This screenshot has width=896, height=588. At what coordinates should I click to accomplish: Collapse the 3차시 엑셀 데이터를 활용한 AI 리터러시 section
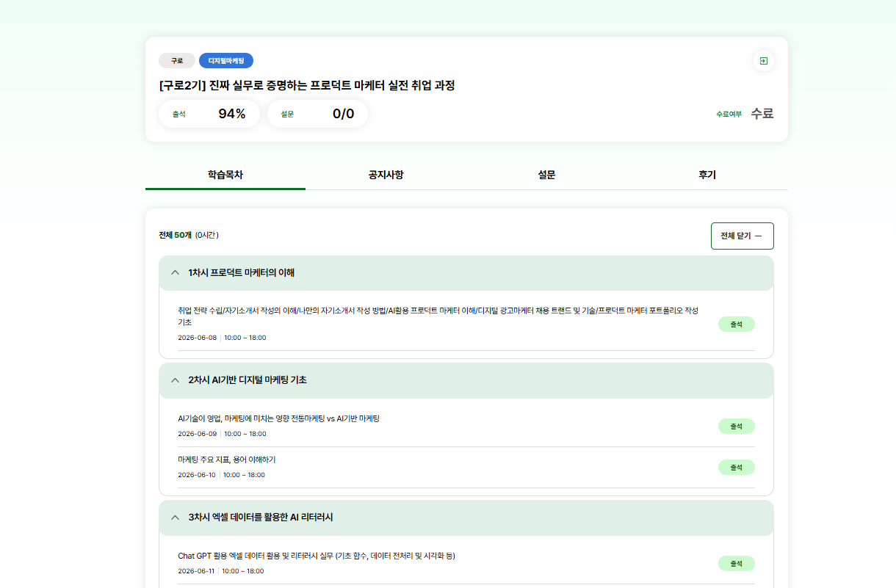466,518
